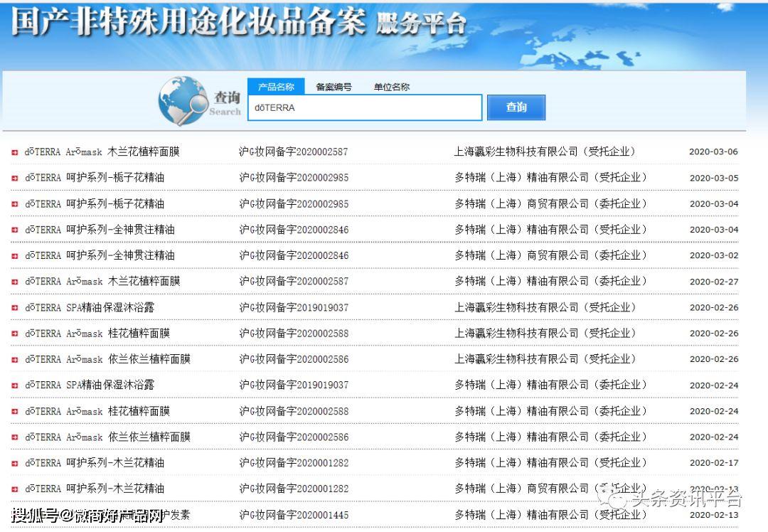Open SPA精油保湿沐浴露 link dated 2020-02-24
This screenshot has width=768, height=532.
click(x=90, y=385)
